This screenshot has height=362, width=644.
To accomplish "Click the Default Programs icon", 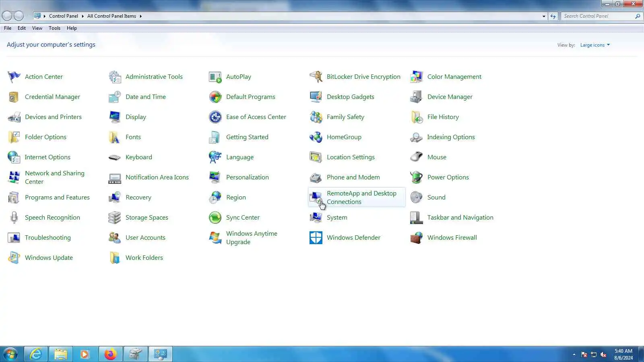I will tap(215, 97).
